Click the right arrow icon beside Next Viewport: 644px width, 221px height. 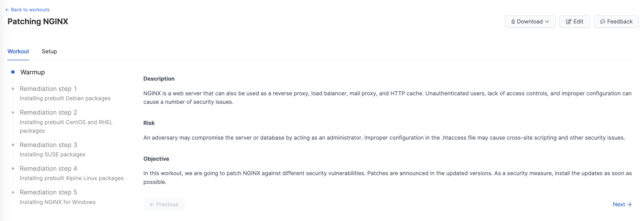[629, 204]
